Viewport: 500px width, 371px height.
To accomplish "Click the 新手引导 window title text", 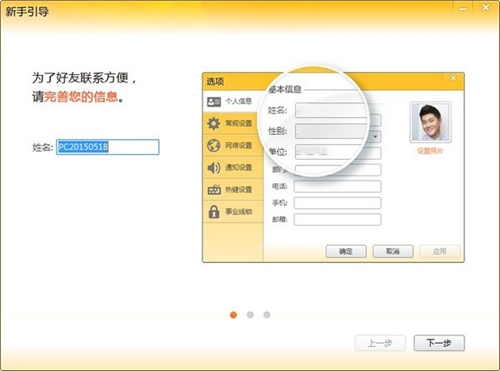I will [x=27, y=12].
